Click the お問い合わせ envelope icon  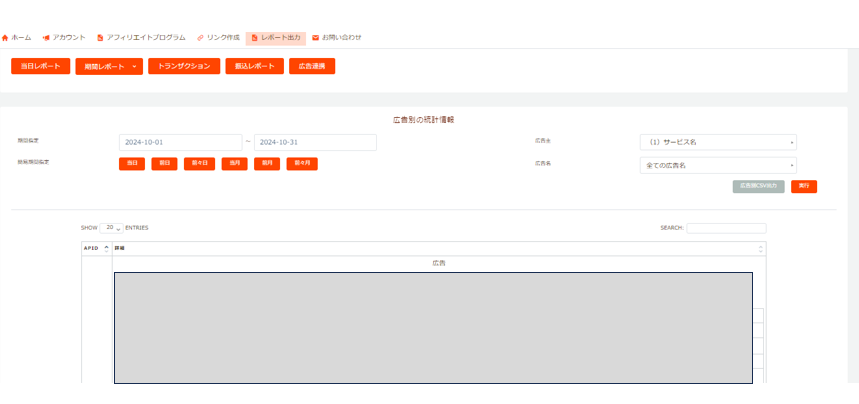tap(316, 38)
